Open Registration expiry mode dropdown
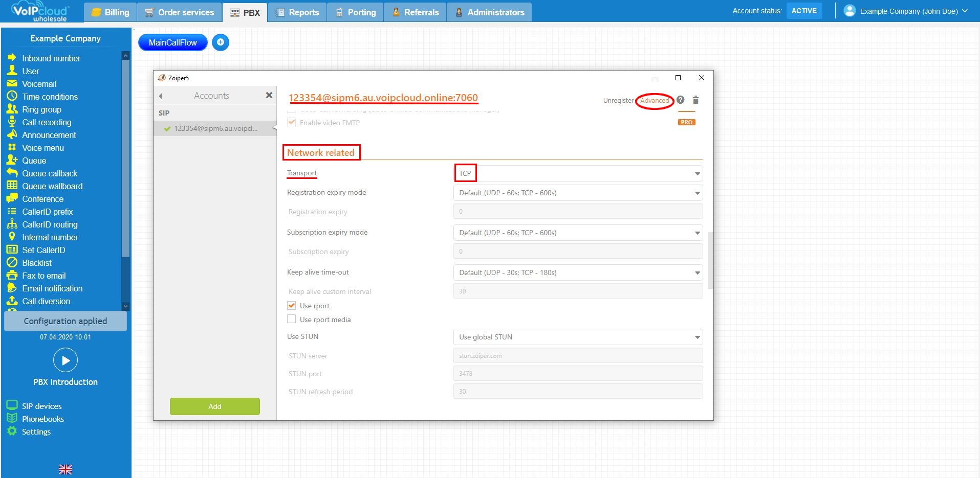 coord(578,193)
